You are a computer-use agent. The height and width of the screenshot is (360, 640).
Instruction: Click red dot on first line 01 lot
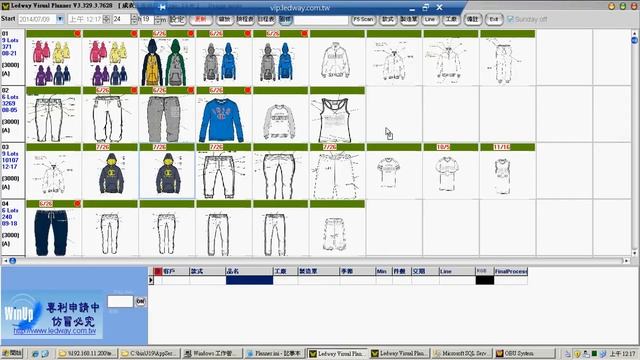coord(77,33)
